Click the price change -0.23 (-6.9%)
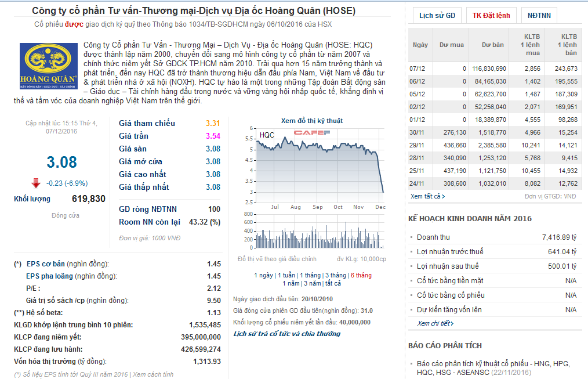The image size is (588, 379). (67, 183)
